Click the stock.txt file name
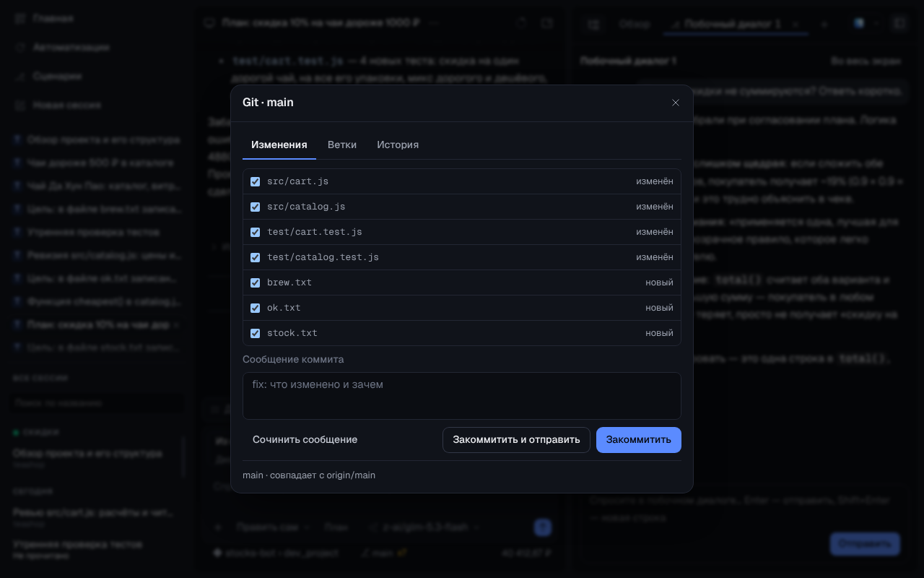The height and width of the screenshot is (578, 924). [292, 333]
